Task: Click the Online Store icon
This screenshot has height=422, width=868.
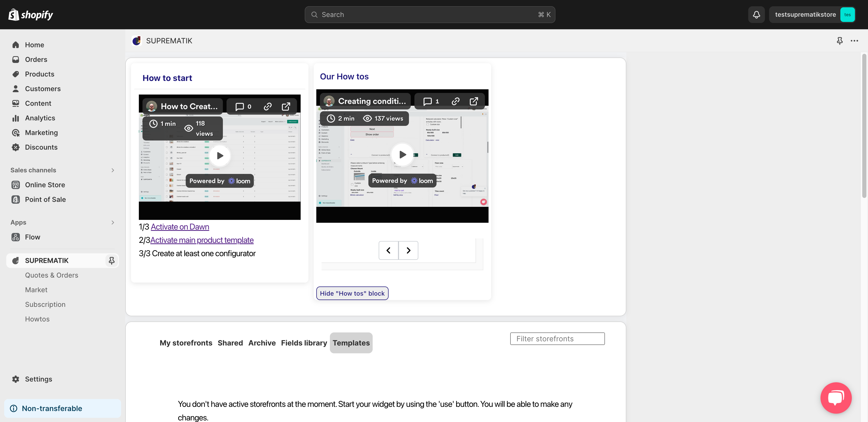Action: click(15, 185)
